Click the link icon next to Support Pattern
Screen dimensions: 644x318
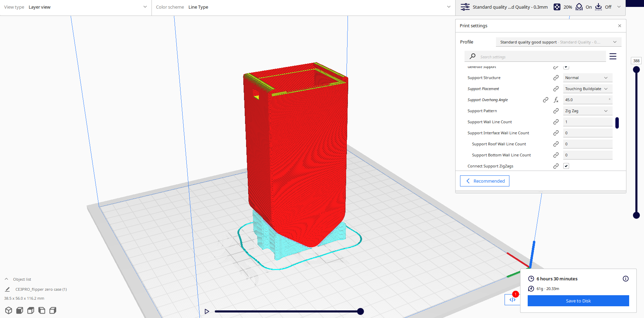click(556, 110)
